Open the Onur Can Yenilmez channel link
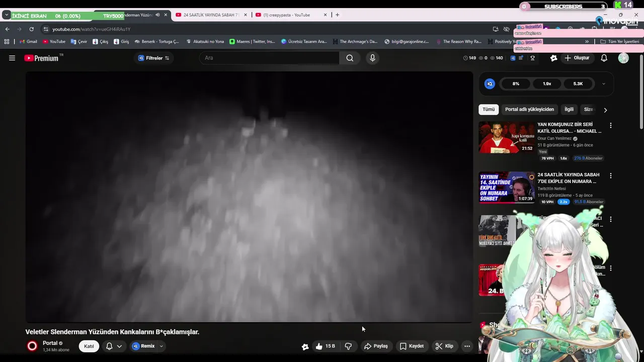The image size is (644, 362). pos(554,138)
